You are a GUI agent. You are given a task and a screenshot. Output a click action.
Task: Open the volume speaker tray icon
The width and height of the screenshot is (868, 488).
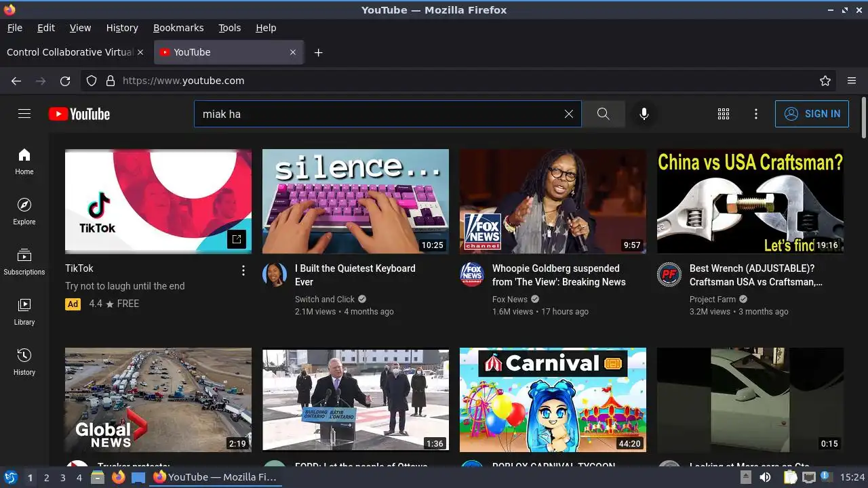(x=765, y=477)
